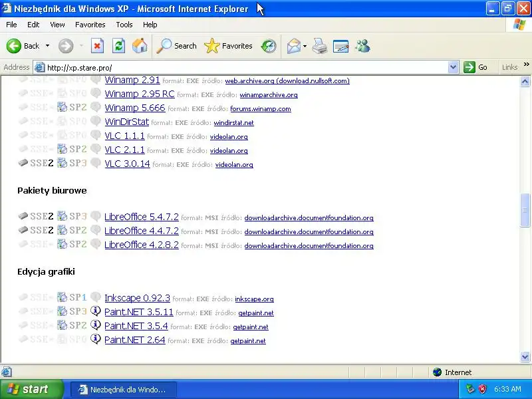This screenshot has height=399, width=532.
Task: Click the 6:33 AM clock
Action: coord(507,389)
